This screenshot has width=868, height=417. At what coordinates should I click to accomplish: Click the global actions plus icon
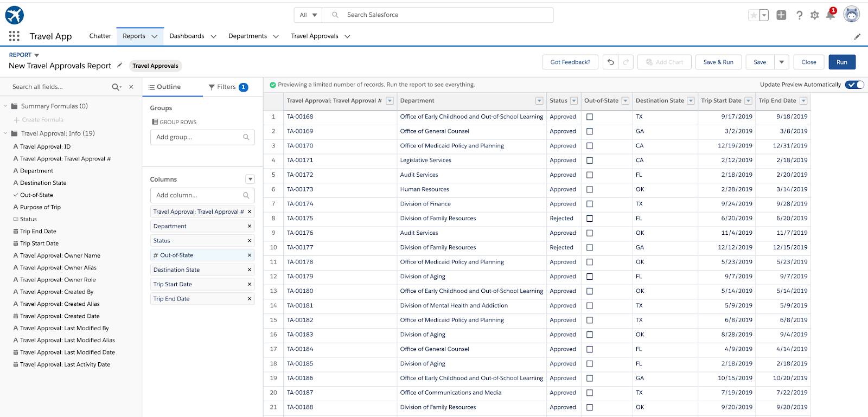[781, 15]
